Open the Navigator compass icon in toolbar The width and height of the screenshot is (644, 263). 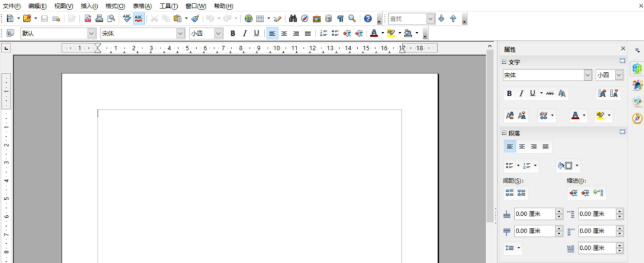pyautogui.click(x=305, y=18)
